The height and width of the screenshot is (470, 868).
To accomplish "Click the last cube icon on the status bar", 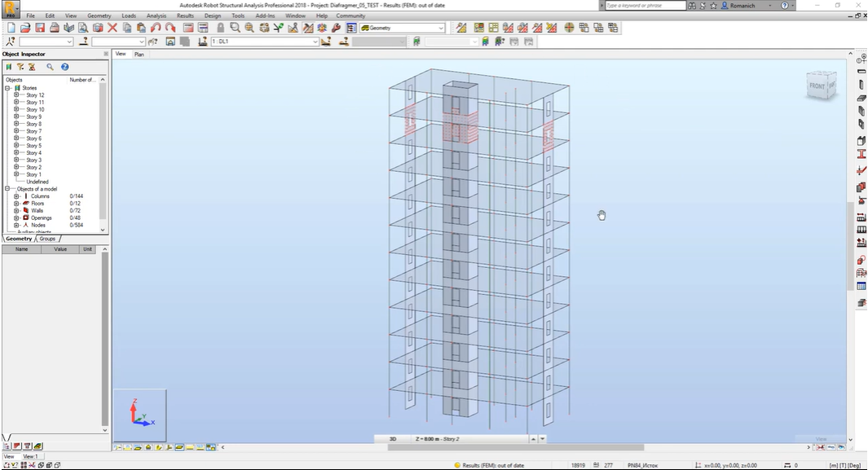I will click(58, 466).
